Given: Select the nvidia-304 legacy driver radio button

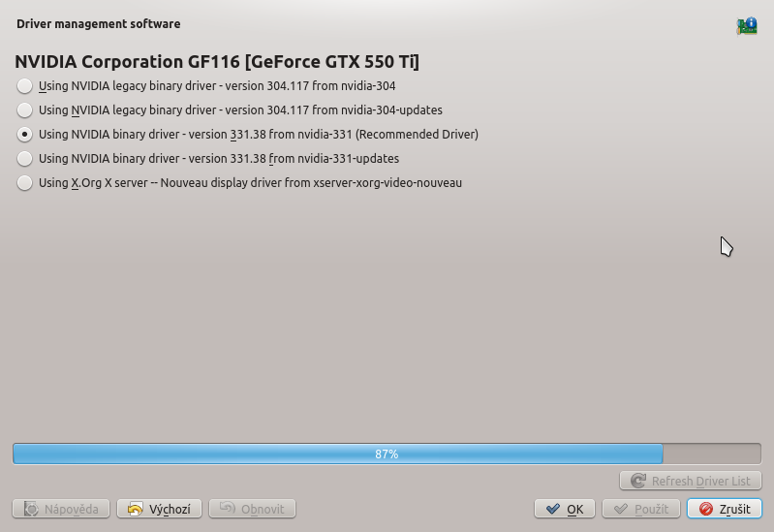Looking at the screenshot, I should 24,86.
